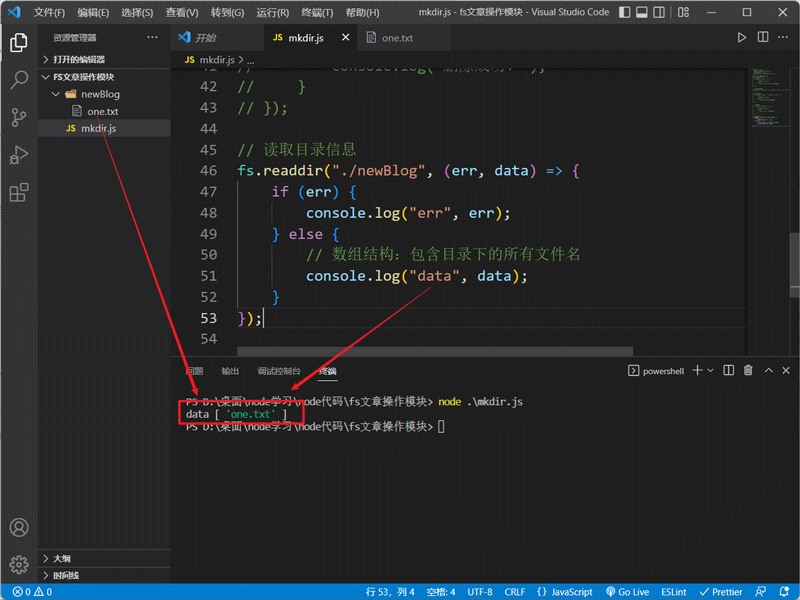Open the 转到(G) menu
Screen dimensions: 800x600
click(227, 12)
